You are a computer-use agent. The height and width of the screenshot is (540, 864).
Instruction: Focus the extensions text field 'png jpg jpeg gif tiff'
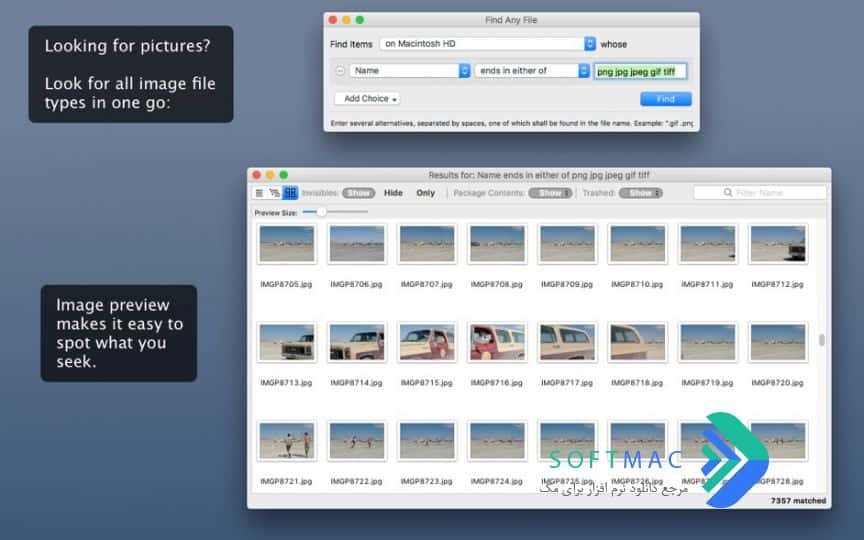pyautogui.click(x=640, y=71)
